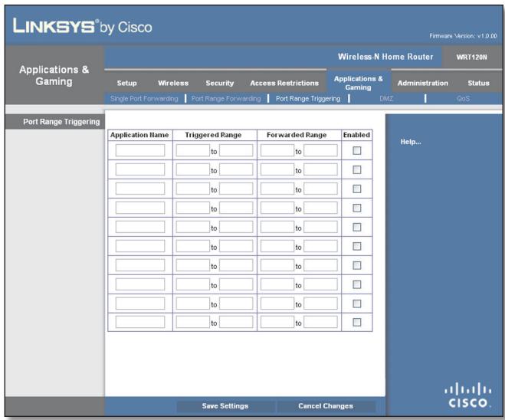505x420 pixels.
Task: Select the Applications & Gaming tab
Action: [359, 83]
